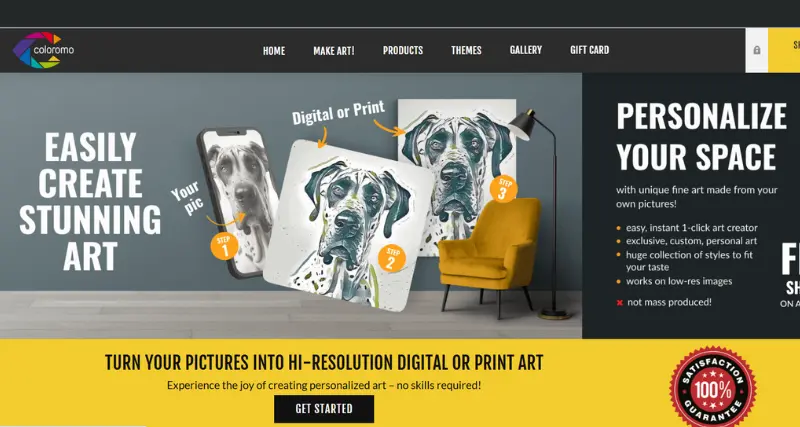Choose Gift Card in navigation
This screenshot has height=427, width=800.
pyautogui.click(x=589, y=51)
